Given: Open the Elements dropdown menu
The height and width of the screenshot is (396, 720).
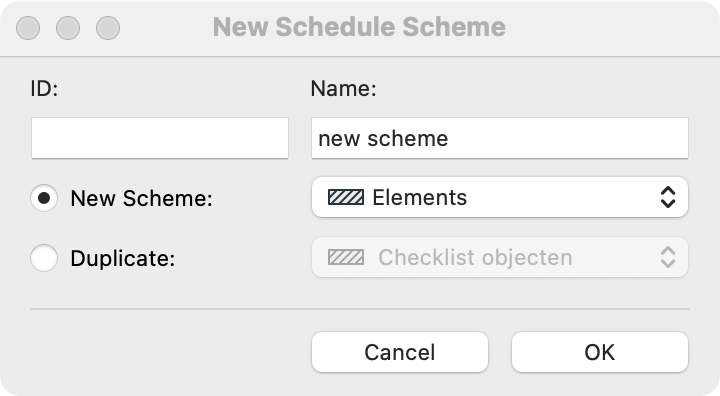Looking at the screenshot, I should (x=500, y=198).
